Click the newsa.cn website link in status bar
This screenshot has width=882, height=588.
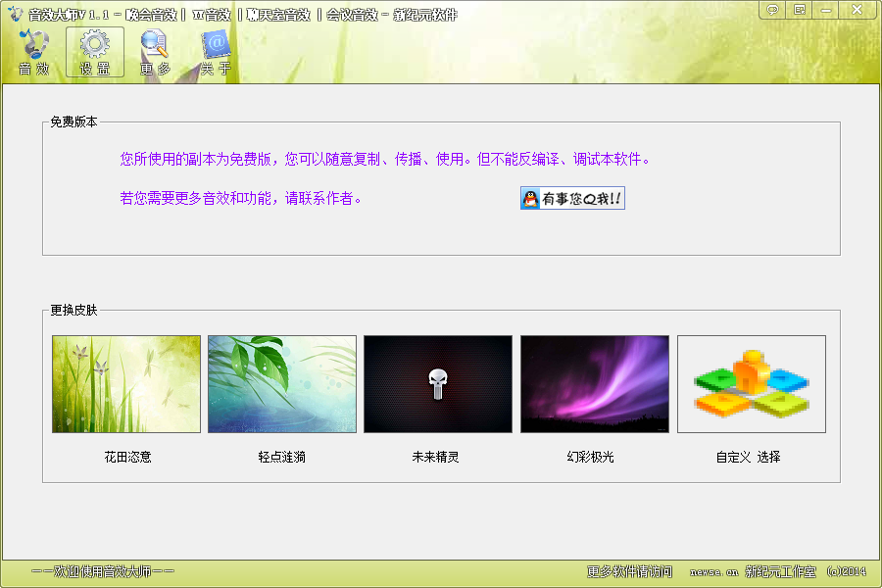tap(713, 572)
